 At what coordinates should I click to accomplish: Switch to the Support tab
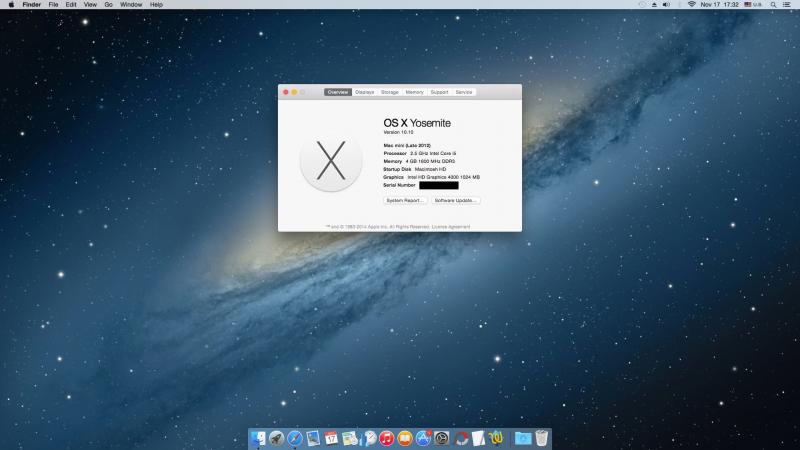click(x=439, y=92)
